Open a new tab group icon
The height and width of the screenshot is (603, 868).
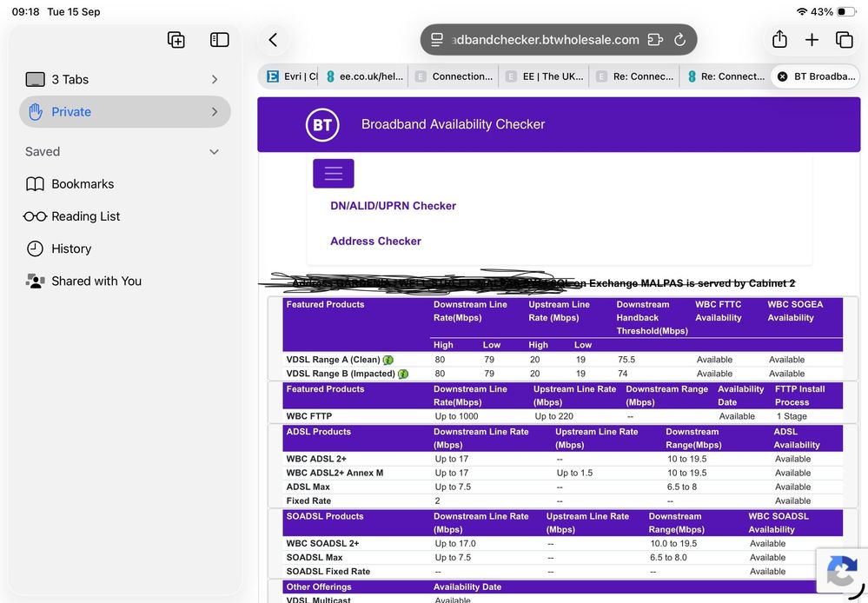[176, 40]
